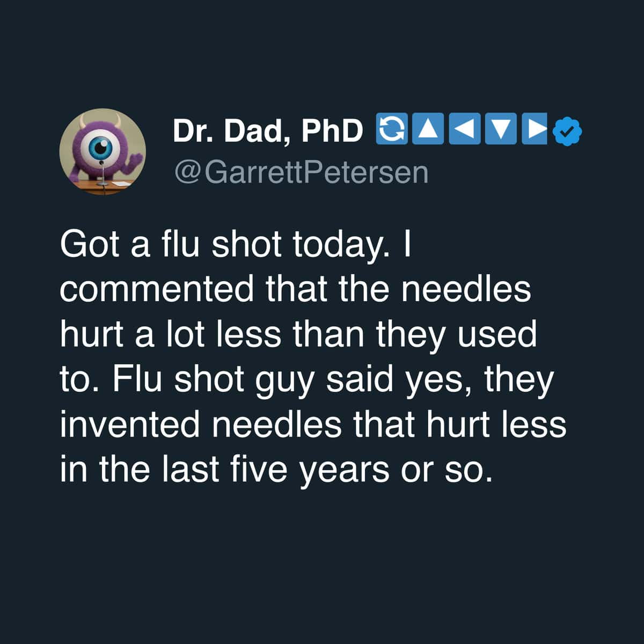Click the down arrow emoji icon
644x644 pixels.
point(500,129)
